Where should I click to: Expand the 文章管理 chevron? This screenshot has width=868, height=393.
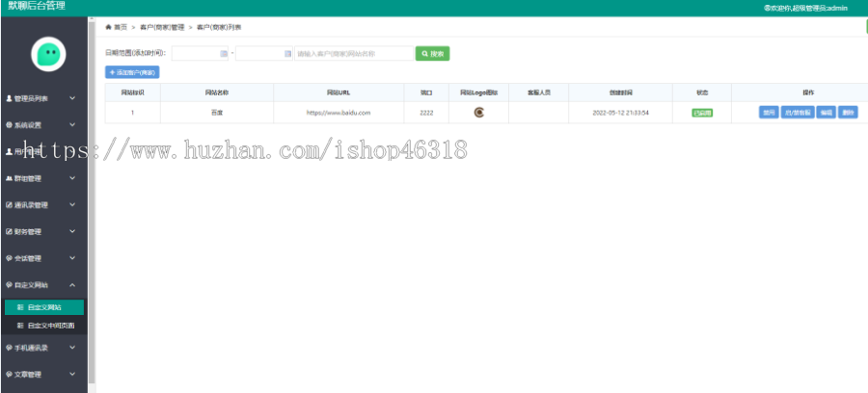(x=72, y=374)
